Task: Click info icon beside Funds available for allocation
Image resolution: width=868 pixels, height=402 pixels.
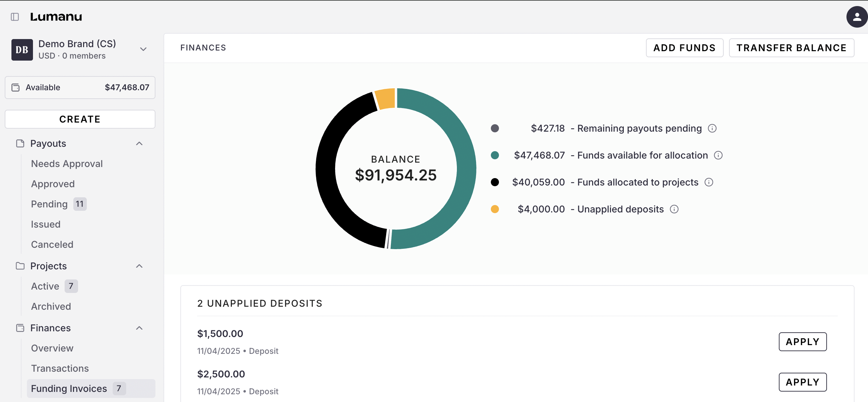Action: [718, 156]
